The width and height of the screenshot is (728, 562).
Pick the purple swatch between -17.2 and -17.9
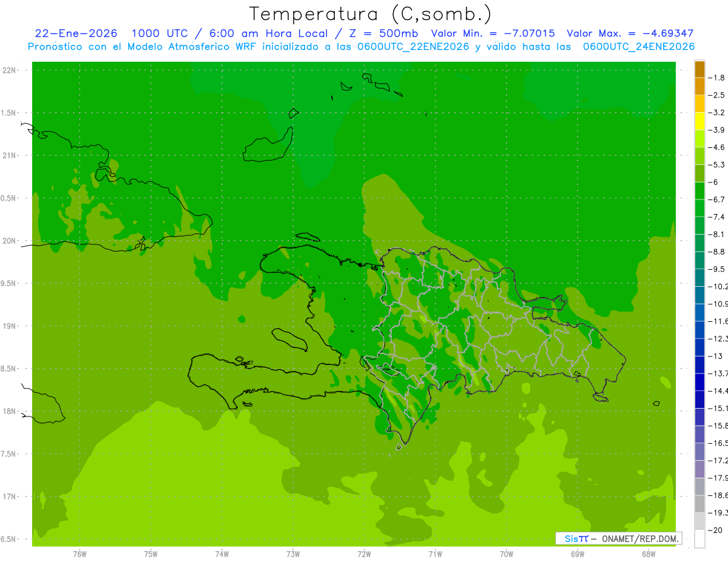click(x=699, y=469)
